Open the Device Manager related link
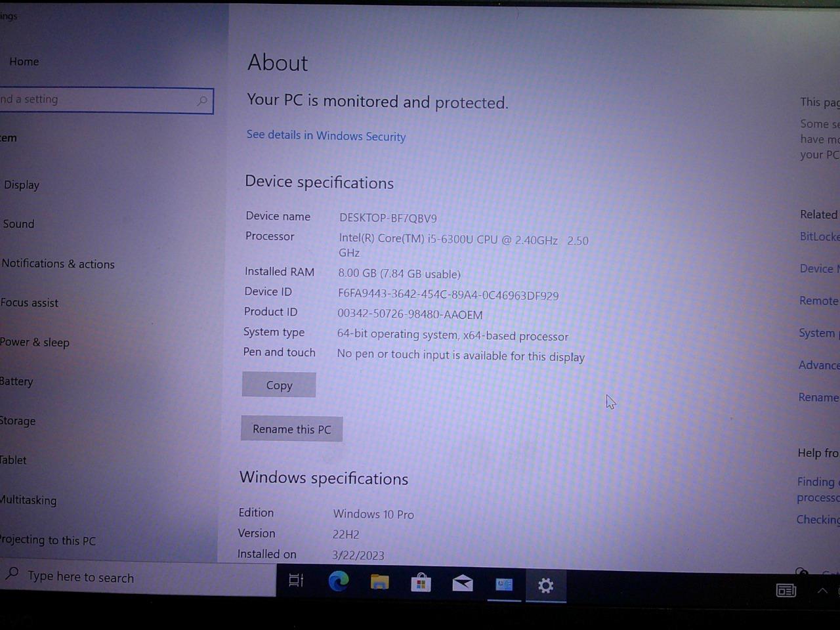 point(819,268)
